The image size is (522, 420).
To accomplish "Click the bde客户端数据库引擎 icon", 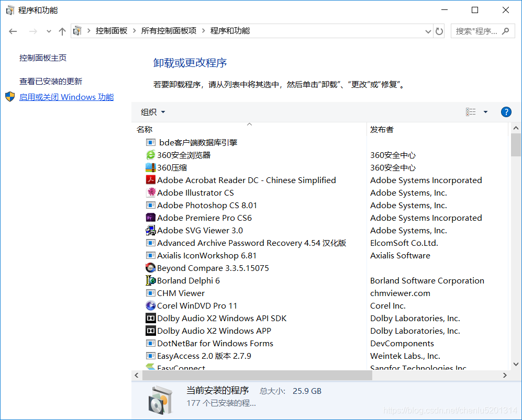I will pyautogui.click(x=150, y=142).
